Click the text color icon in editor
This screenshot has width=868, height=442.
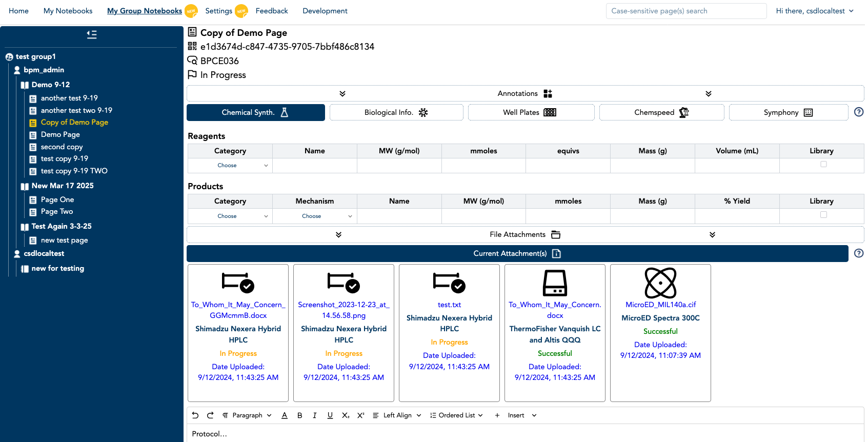point(285,415)
